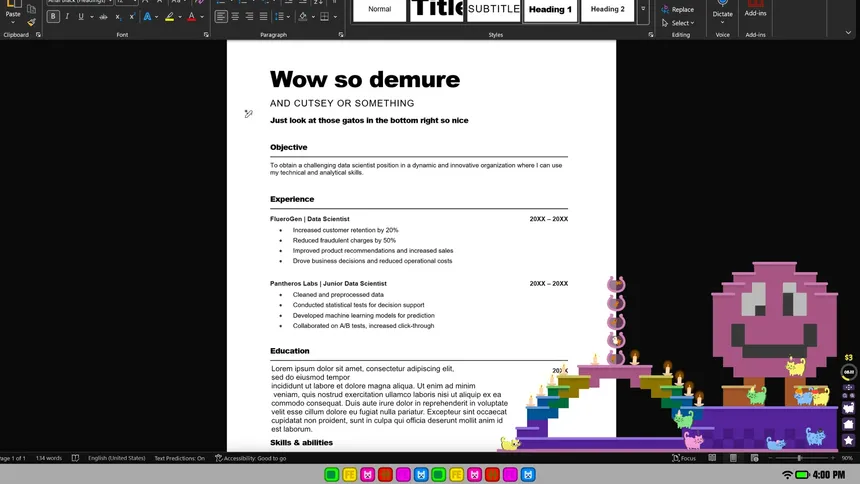The image size is (860, 484).
Task: Justify the paragraph text
Action: 263,17
